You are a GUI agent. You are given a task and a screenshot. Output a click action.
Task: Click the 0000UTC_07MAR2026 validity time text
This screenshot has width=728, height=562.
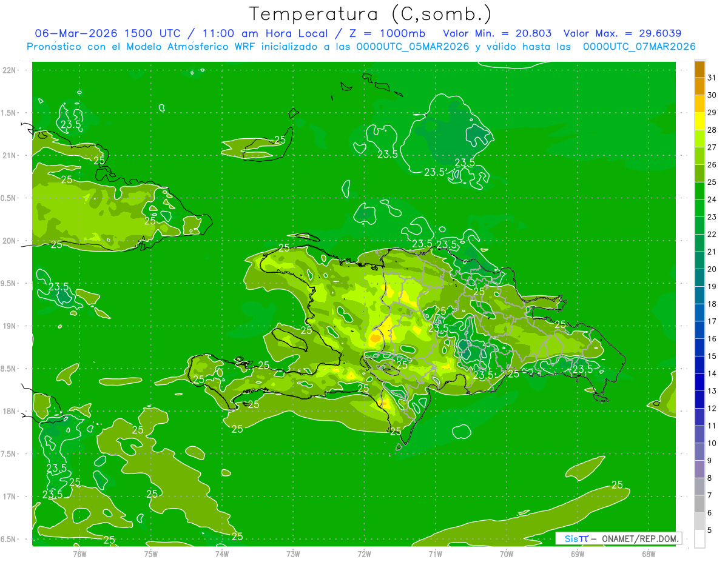tap(639, 47)
